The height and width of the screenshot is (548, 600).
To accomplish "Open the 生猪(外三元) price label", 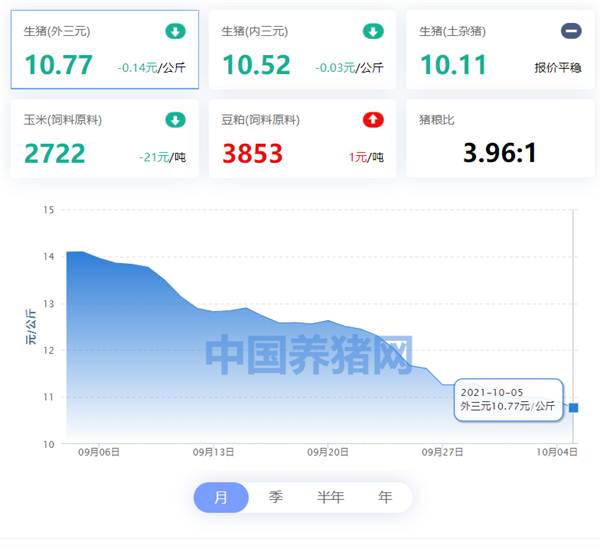I will click(x=57, y=31).
